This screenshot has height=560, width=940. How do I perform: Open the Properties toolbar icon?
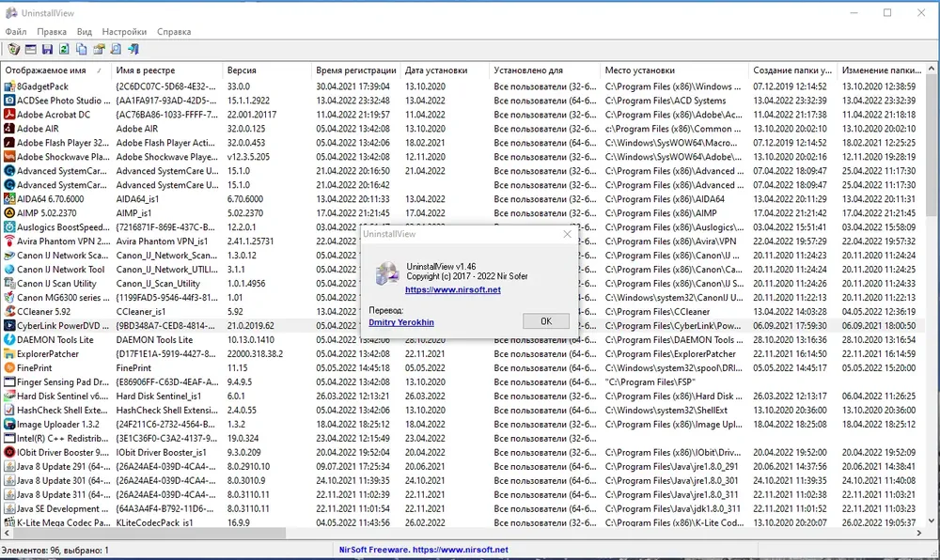(x=99, y=49)
